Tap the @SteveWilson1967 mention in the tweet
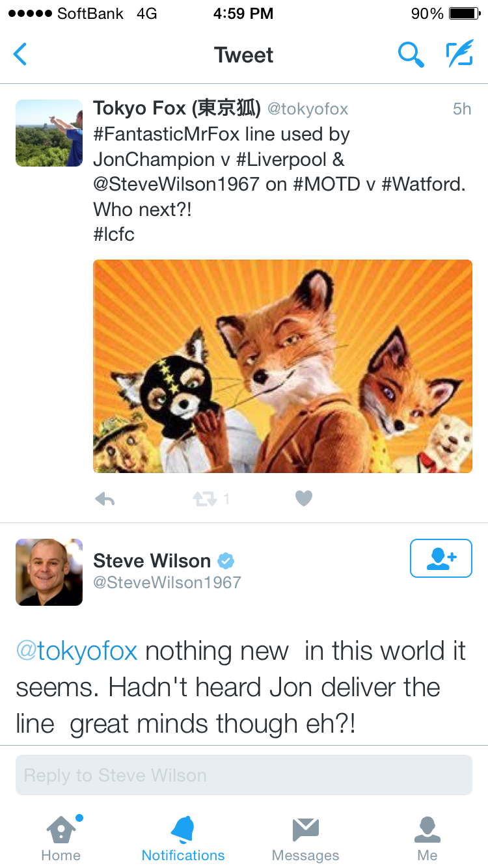 click(176, 184)
